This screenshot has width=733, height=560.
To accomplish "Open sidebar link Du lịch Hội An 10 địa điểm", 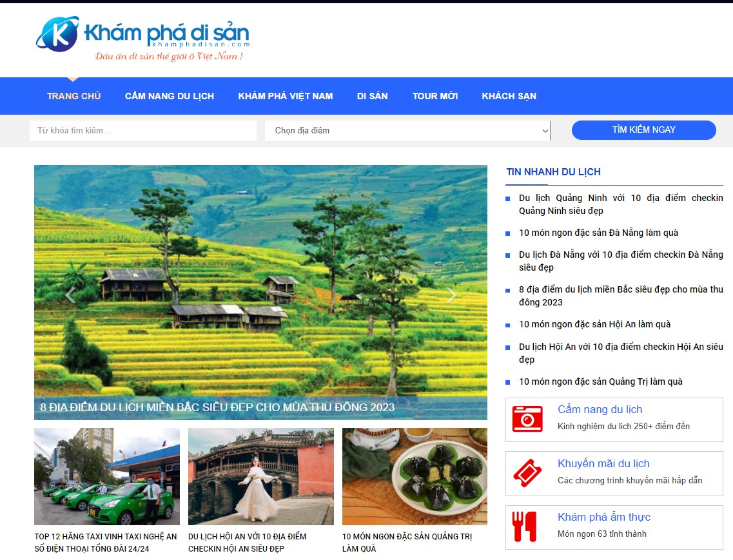I will pos(621,353).
